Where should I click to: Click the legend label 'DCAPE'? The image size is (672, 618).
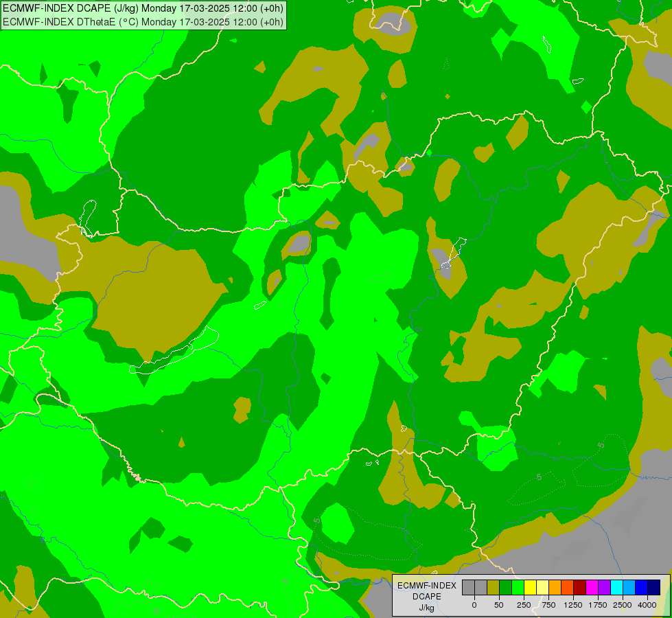(x=427, y=597)
